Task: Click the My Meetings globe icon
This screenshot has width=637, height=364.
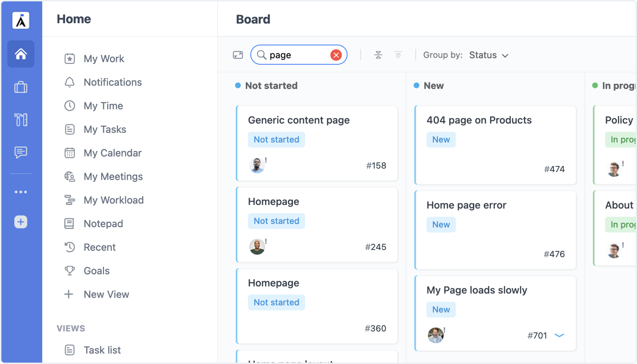Action: (x=69, y=177)
